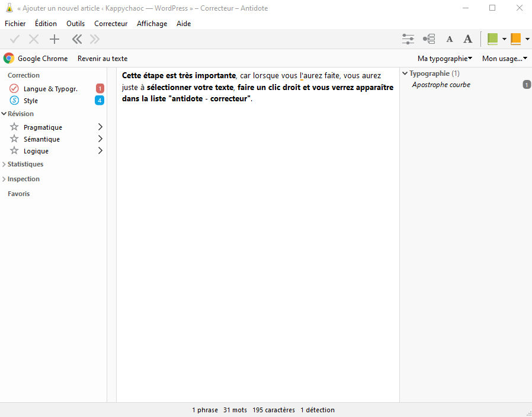Image resolution: width=532 pixels, height=417 pixels.
Task: Open the Correcteur menu
Action: coord(111,24)
